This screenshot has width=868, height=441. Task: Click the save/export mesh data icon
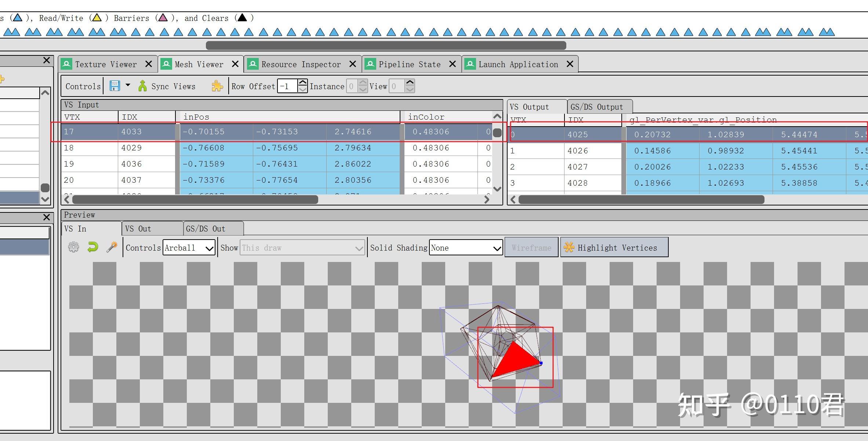coord(115,86)
